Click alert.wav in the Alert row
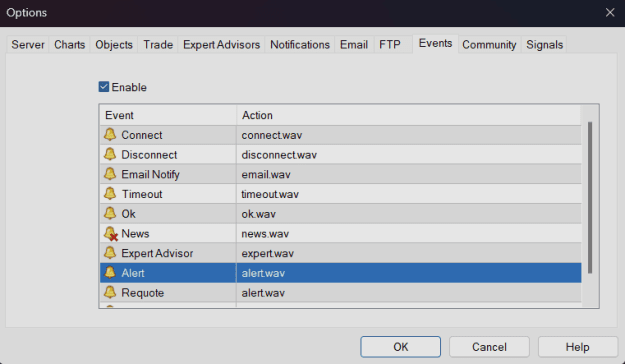Viewport: 625px width, 364px height. (x=409, y=273)
